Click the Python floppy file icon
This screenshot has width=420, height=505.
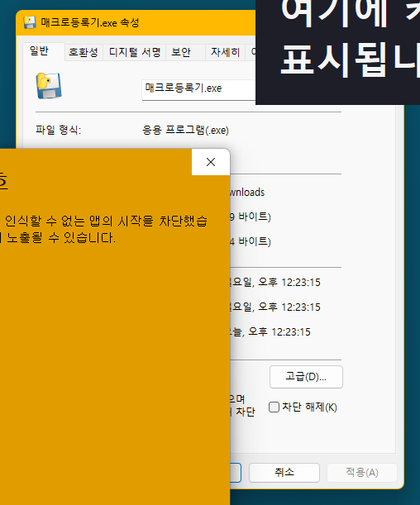[49, 86]
